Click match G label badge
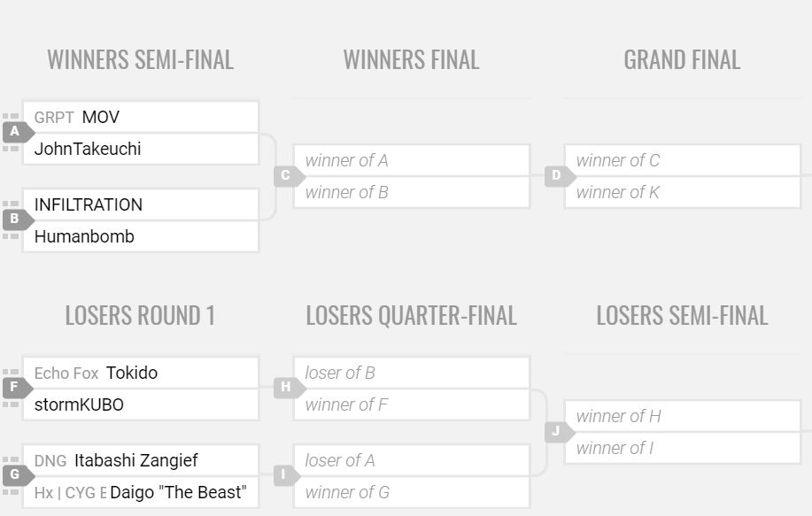Image resolution: width=812 pixels, height=516 pixels. [x=15, y=475]
